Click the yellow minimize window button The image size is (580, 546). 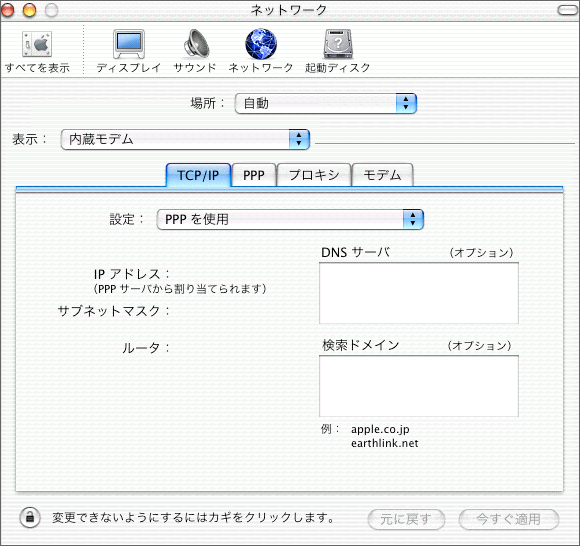(x=30, y=10)
